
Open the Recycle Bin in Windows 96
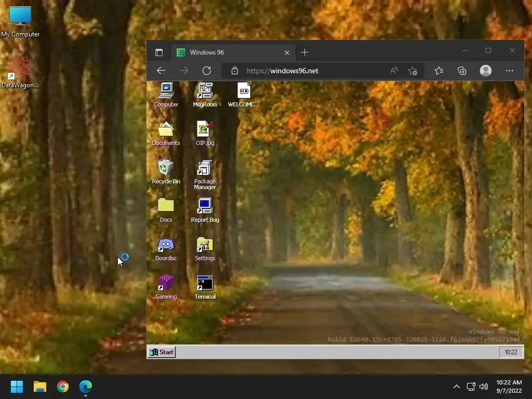tap(166, 171)
